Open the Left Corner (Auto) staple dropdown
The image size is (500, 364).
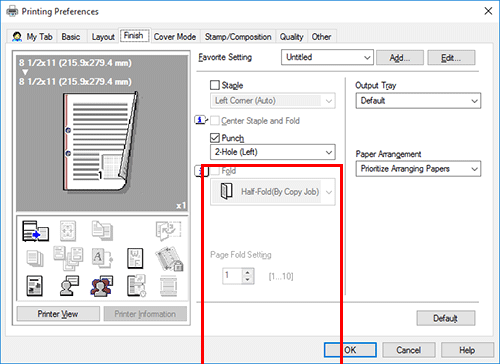pos(273,101)
